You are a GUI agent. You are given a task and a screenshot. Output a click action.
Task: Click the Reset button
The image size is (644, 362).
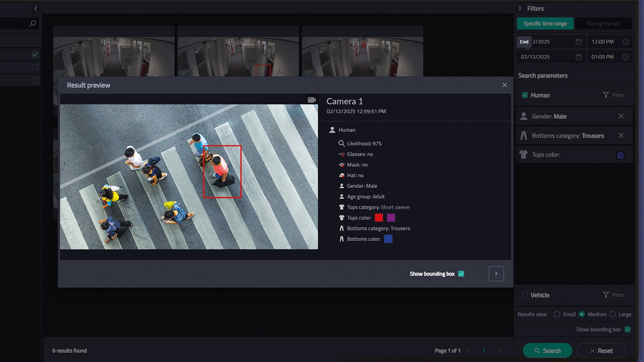coord(601,351)
